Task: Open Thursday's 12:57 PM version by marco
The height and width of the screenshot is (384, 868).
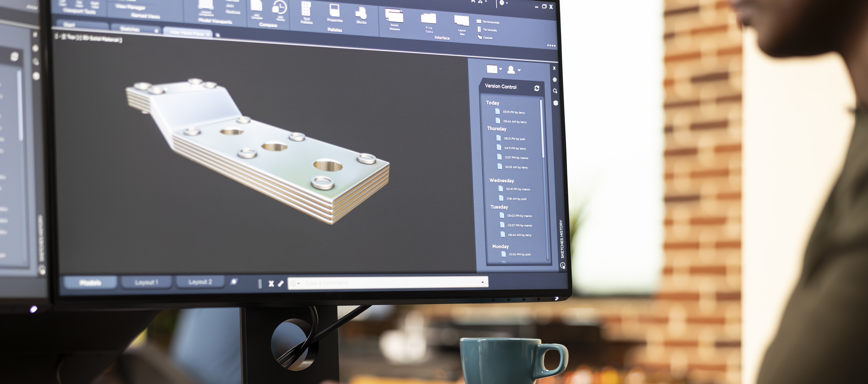Action: point(515,157)
